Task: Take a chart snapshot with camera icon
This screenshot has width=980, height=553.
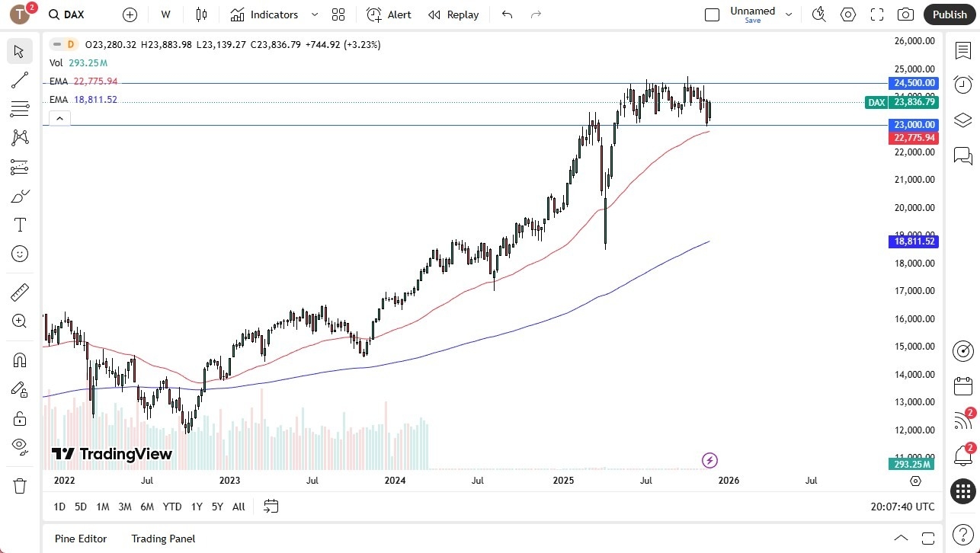Action: pyautogui.click(x=905, y=14)
